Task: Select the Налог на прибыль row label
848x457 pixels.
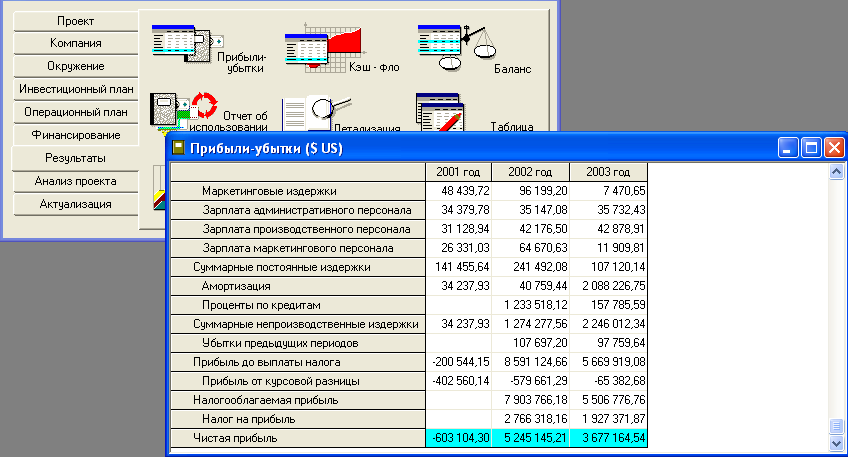Action: (x=297, y=419)
